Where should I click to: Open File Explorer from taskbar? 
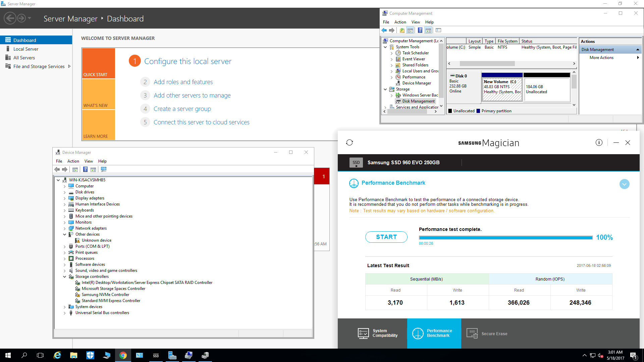coord(74,355)
